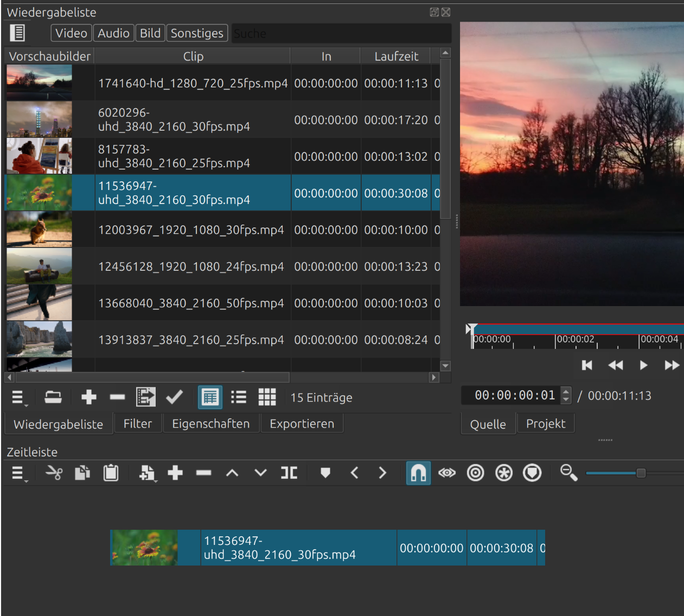Click the lift up-arrow icon in timeline
The width and height of the screenshot is (684, 616).
click(232, 473)
